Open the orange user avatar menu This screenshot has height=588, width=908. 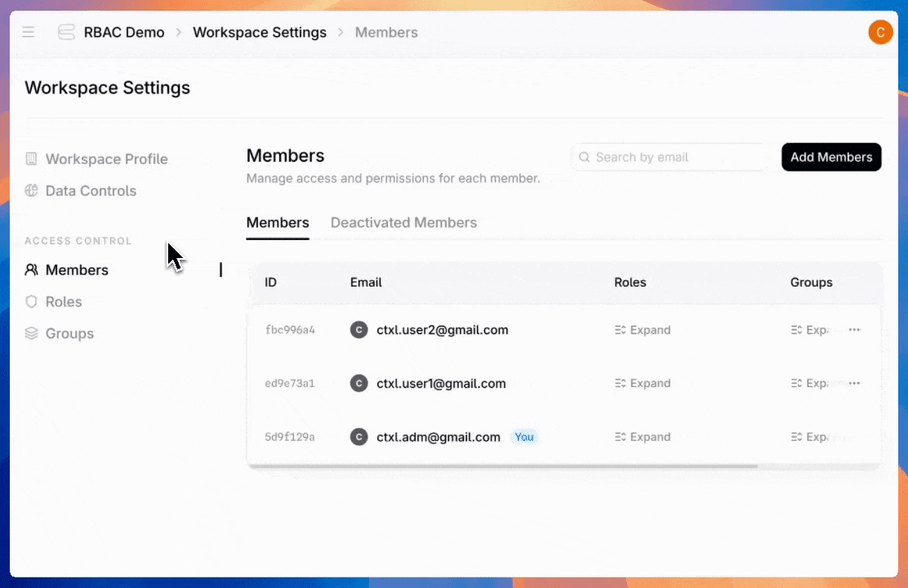[880, 33]
